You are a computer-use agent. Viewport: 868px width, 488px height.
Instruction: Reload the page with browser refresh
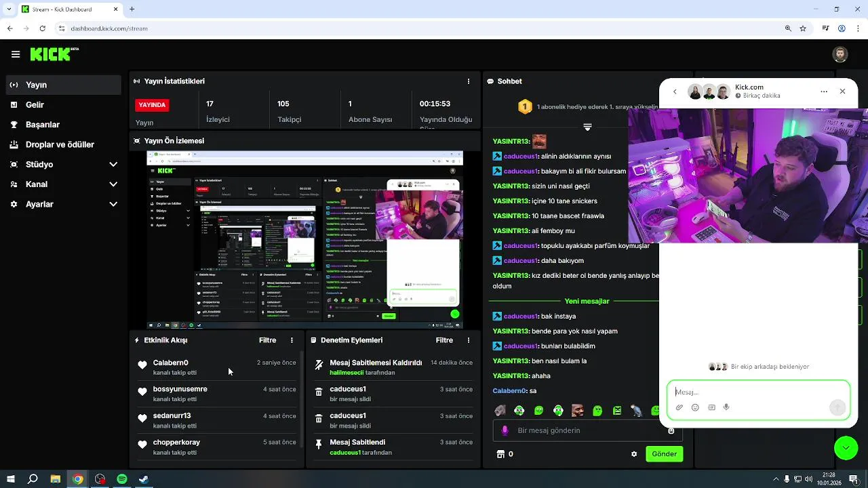(x=42, y=28)
